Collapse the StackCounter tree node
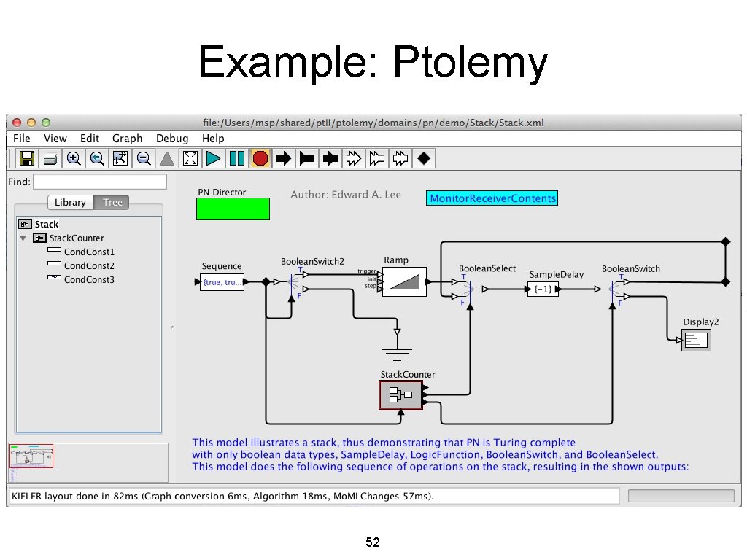Image resolution: width=747 pixels, height=560 pixels. click(x=23, y=238)
